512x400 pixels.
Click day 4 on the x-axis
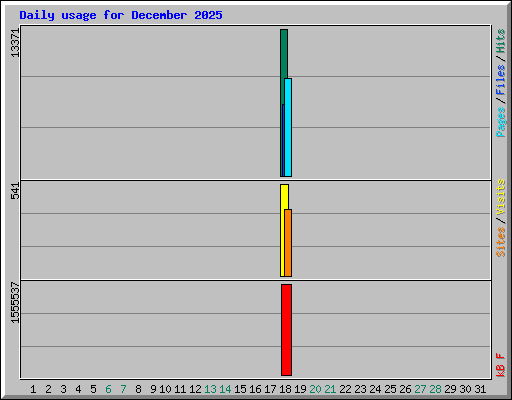(x=78, y=389)
